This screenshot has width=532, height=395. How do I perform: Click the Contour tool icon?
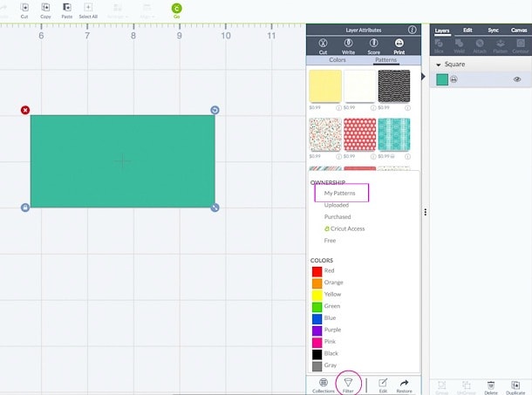[x=521, y=46]
